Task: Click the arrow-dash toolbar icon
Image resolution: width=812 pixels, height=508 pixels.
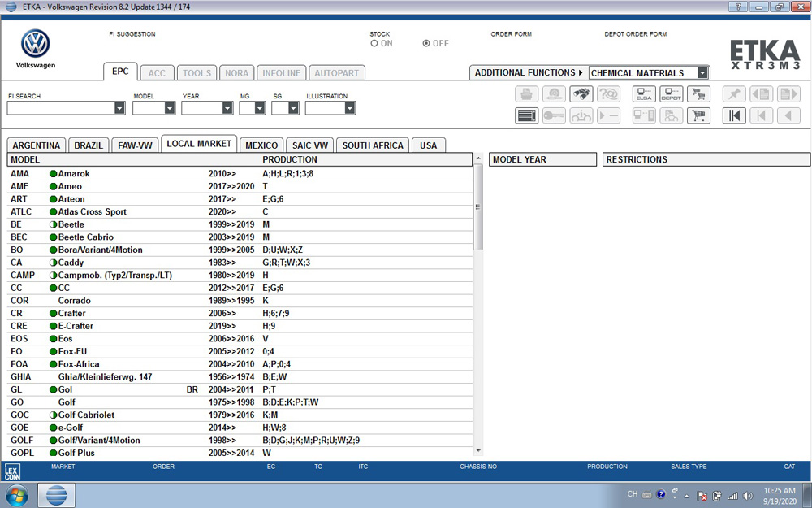Action: (608, 115)
